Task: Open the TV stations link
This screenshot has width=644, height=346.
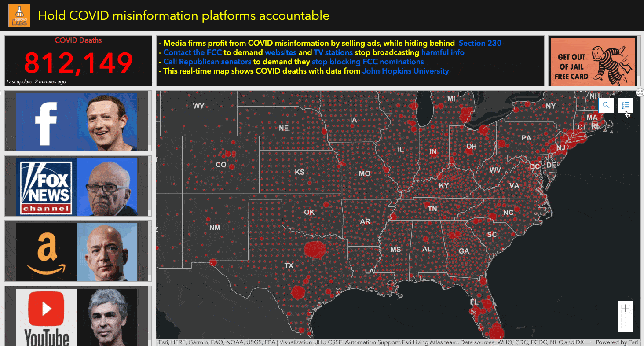Action: point(333,52)
